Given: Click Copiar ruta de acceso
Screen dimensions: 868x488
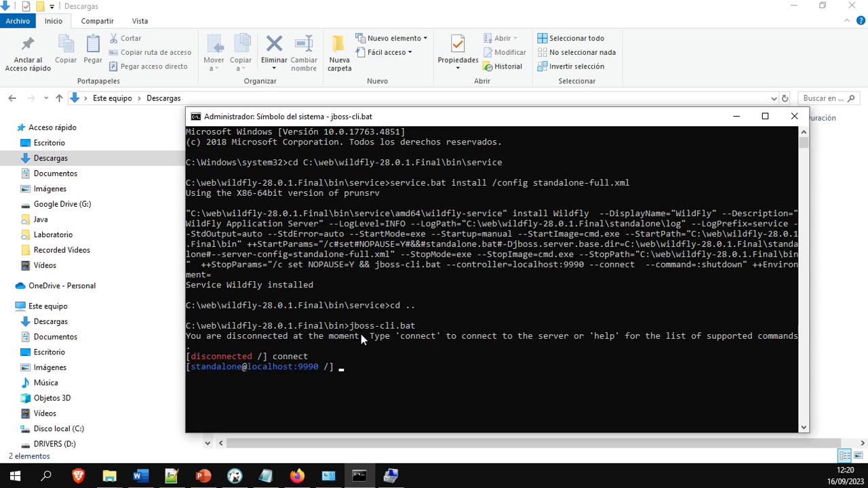Looking at the screenshot, I should pyautogui.click(x=150, y=52).
